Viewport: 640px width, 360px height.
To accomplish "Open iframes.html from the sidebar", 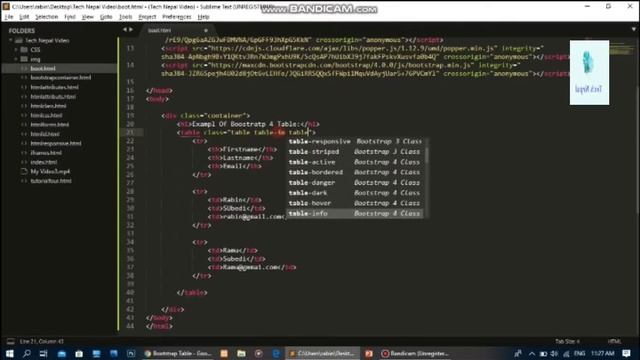I will click(46, 153).
